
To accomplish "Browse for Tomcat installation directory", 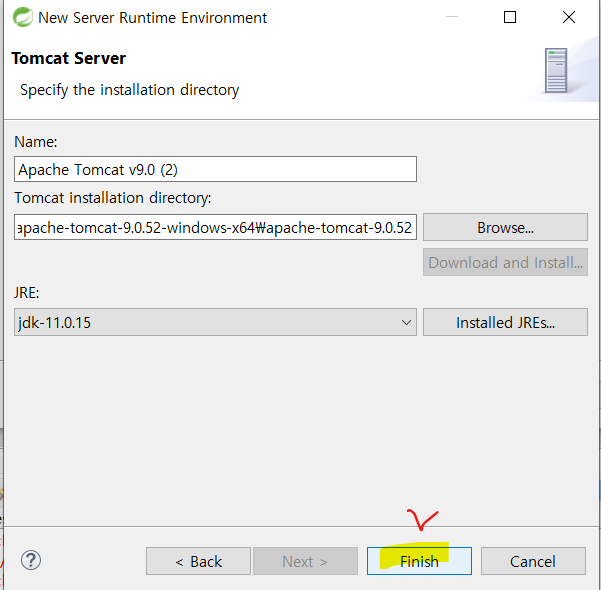I will pyautogui.click(x=505, y=227).
